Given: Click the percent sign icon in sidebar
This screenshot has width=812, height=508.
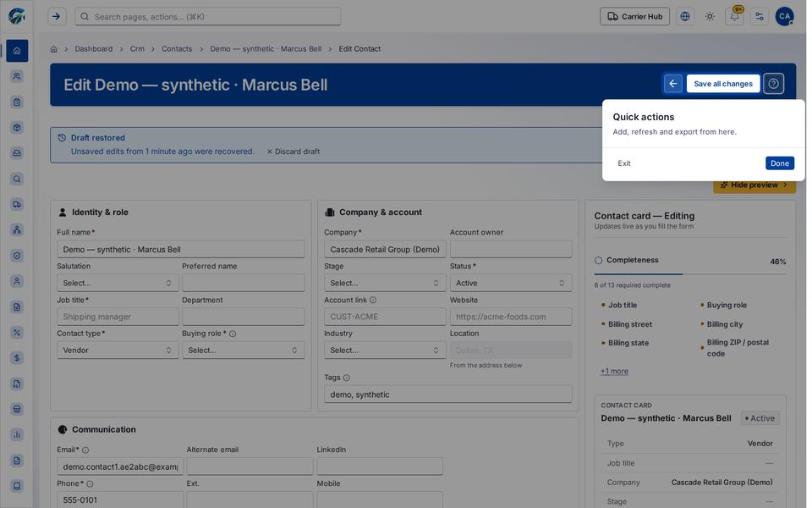Looking at the screenshot, I should click(17, 332).
